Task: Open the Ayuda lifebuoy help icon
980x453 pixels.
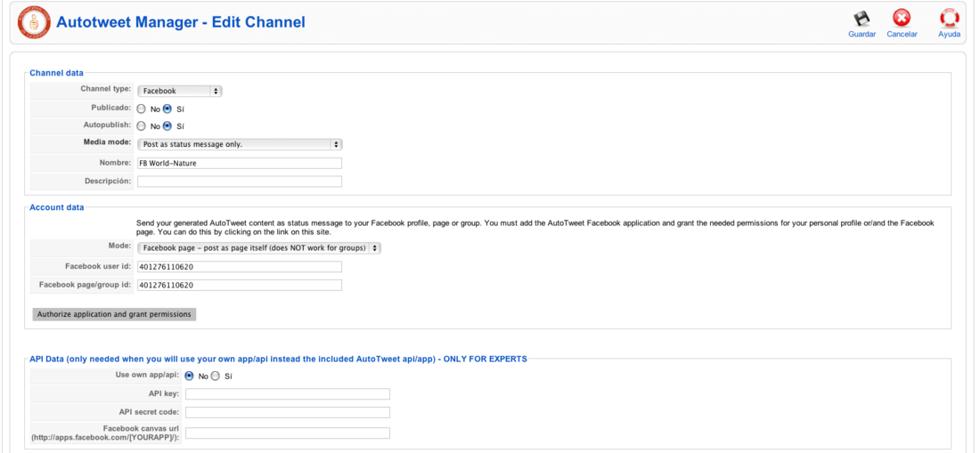Action: [949, 18]
